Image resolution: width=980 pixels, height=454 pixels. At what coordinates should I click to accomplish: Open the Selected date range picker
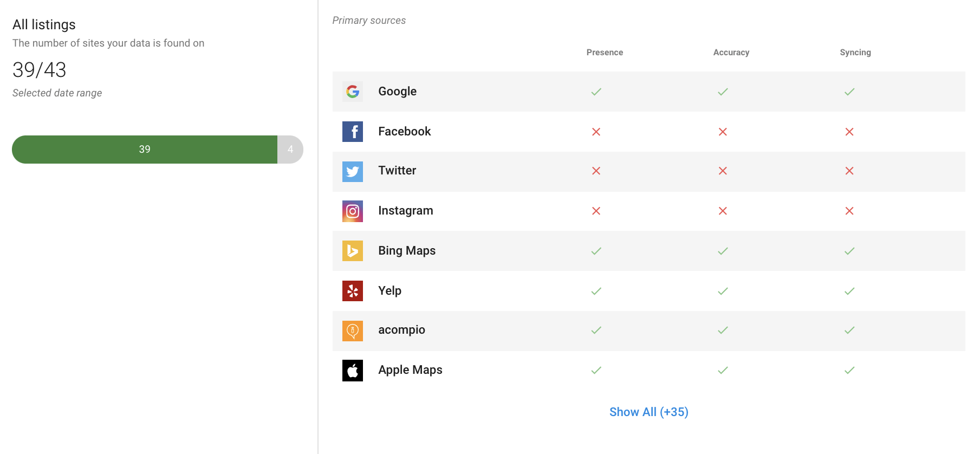pos(57,93)
